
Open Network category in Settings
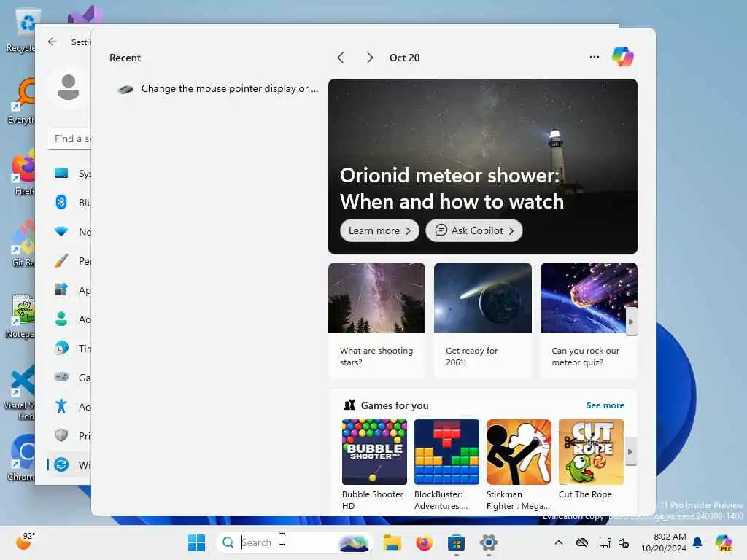(x=69, y=231)
